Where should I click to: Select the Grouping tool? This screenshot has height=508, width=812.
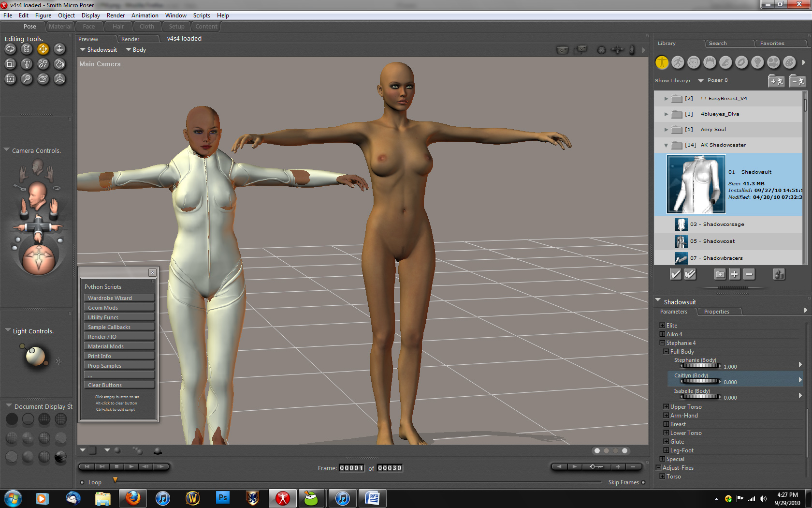pyautogui.click(x=10, y=79)
